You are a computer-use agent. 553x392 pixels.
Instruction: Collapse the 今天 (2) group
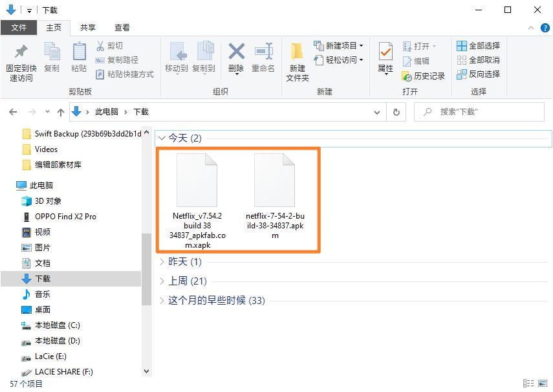(x=162, y=138)
